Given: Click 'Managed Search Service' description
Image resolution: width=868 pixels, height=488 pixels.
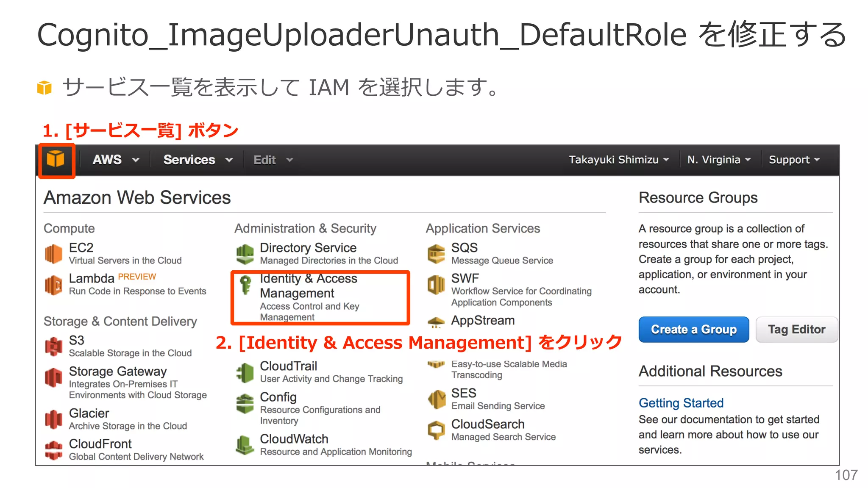Looking at the screenshot, I should pyautogui.click(x=504, y=437).
